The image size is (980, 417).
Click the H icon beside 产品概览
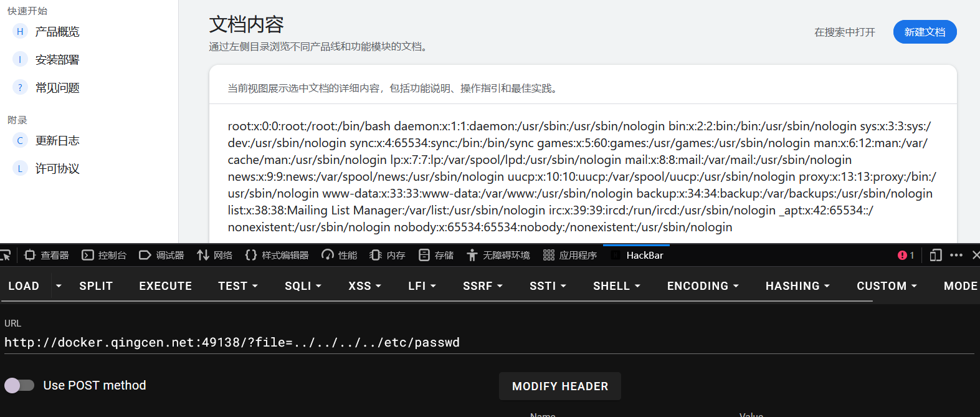(20, 32)
